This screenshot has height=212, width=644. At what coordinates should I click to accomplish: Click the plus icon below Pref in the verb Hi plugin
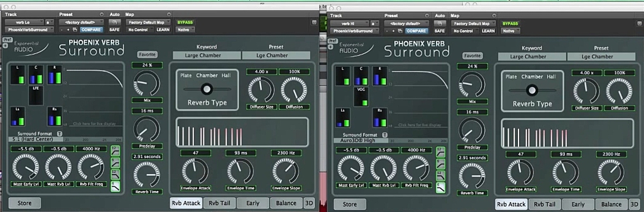pyautogui.click(x=331, y=47)
